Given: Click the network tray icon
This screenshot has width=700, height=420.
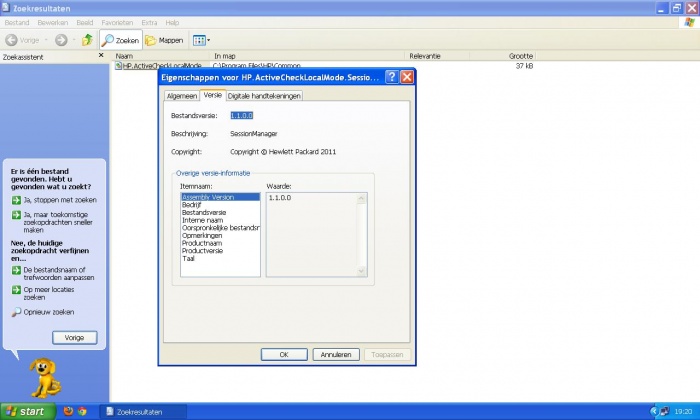Looking at the screenshot, I should pos(665,412).
